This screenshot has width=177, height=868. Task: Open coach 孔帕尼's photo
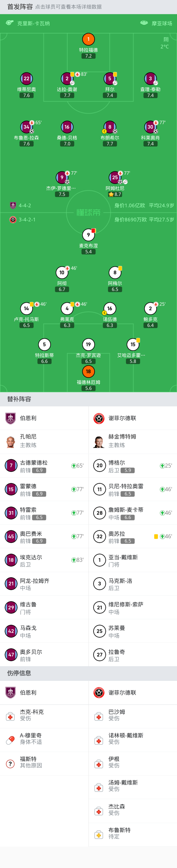click(x=11, y=441)
